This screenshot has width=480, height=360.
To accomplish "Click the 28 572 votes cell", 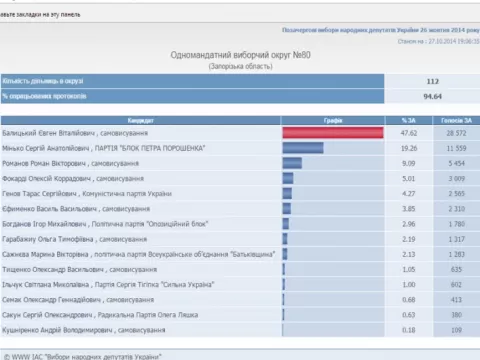I will (x=456, y=133).
